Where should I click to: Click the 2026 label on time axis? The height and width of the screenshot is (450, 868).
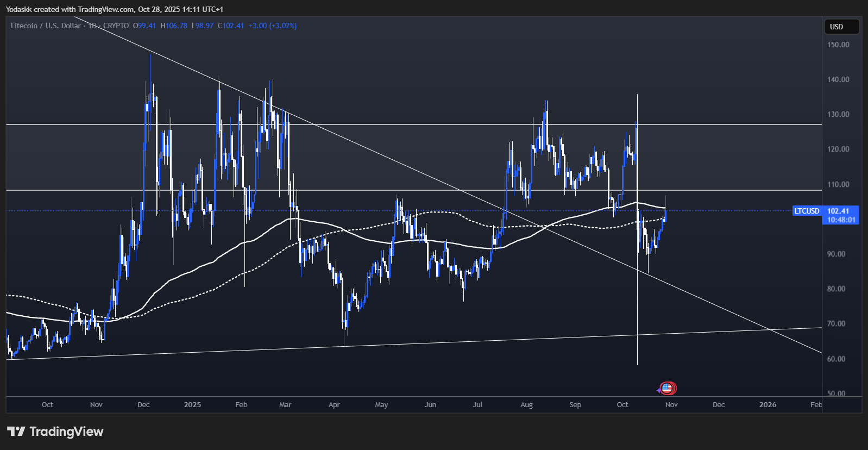click(767, 404)
